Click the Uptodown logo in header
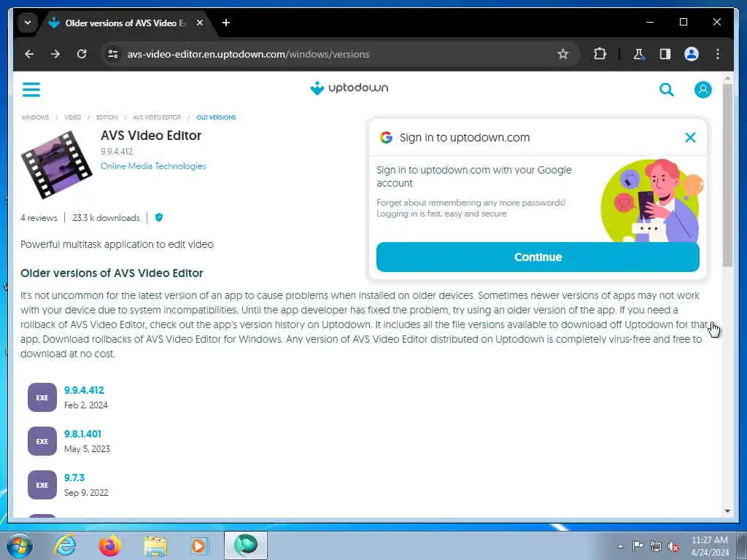 pos(349,88)
